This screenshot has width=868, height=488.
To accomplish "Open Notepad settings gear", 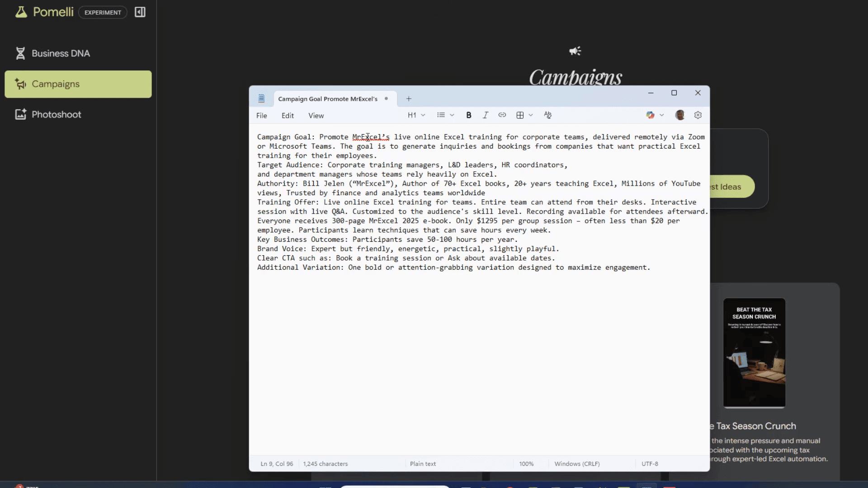I will pyautogui.click(x=698, y=115).
